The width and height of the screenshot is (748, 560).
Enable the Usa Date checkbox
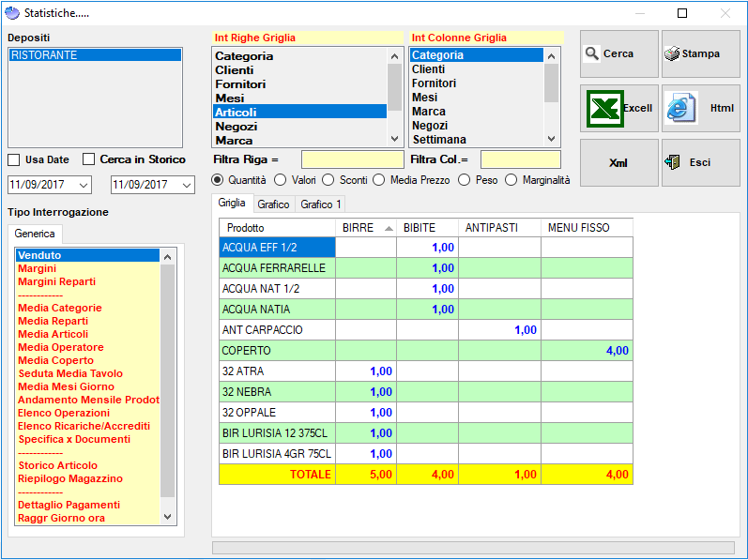click(x=14, y=159)
